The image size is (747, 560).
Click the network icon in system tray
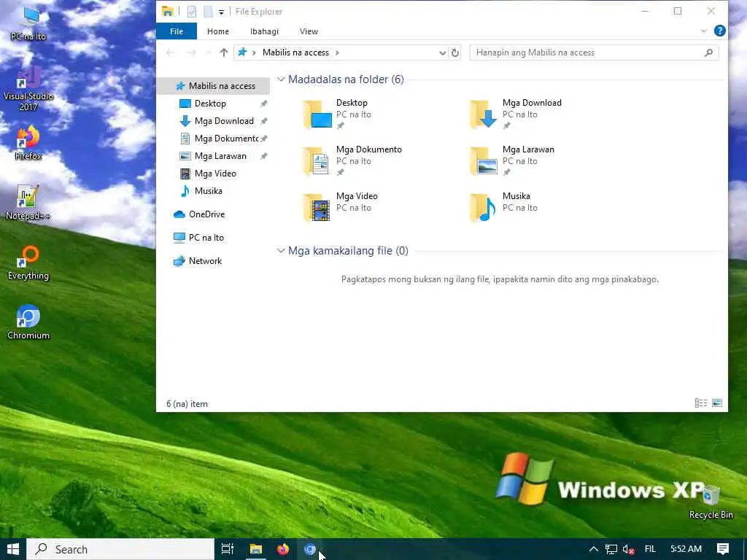click(611, 550)
